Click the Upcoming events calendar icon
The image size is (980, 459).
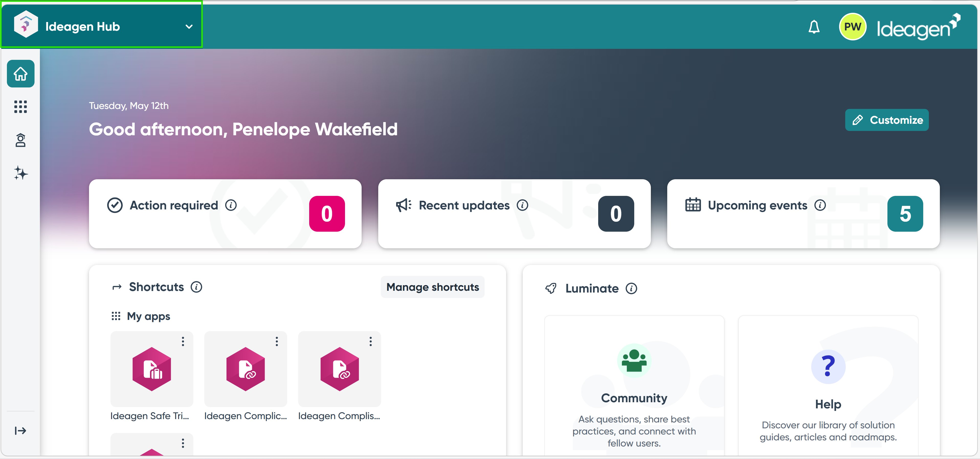pos(693,205)
